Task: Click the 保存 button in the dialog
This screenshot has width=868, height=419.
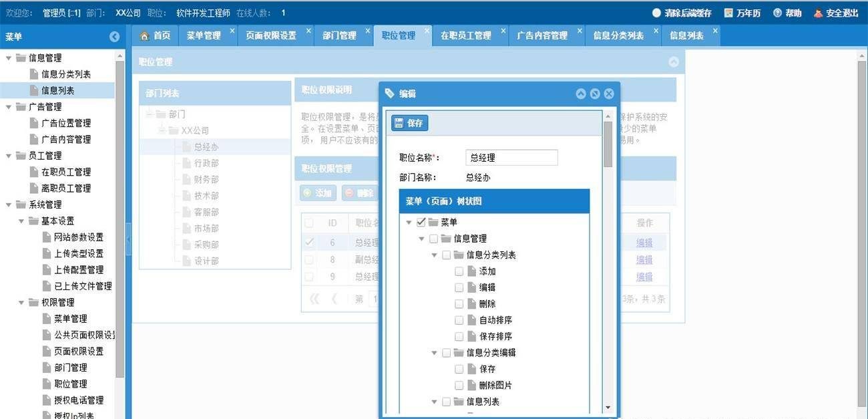Action: click(409, 123)
